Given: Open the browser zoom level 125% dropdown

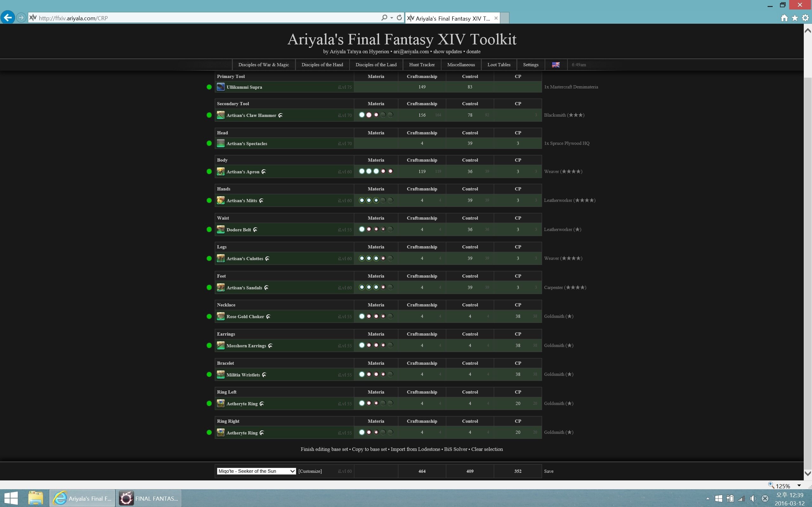Looking at the screenshot, I should click(799, 485).
